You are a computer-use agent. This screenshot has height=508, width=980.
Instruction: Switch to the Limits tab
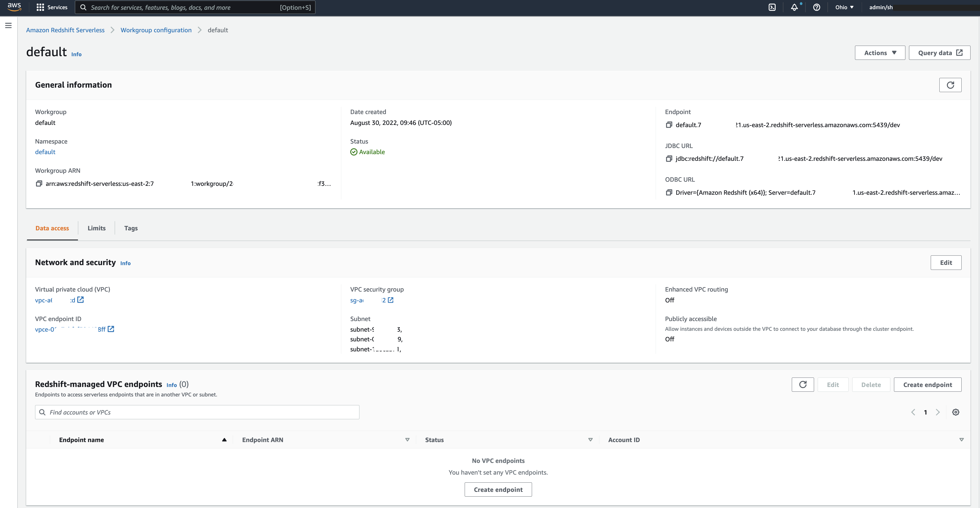click(97, 228)
